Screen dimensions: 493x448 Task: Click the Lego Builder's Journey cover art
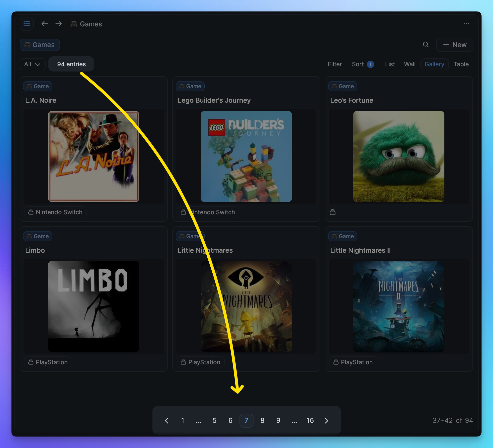coord(246,156)
